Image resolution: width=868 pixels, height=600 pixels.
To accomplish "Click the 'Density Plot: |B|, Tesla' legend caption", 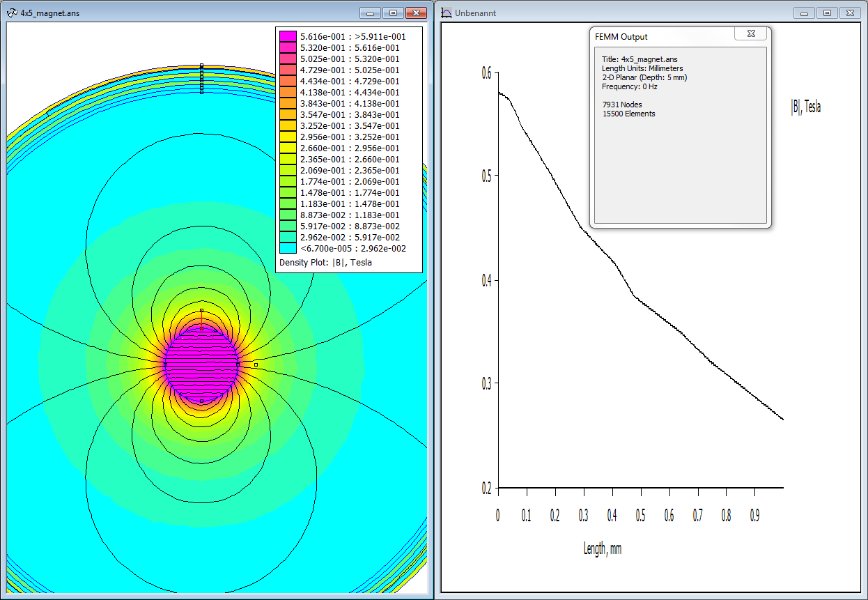I will pyautogui.click(x=325, y=262).
